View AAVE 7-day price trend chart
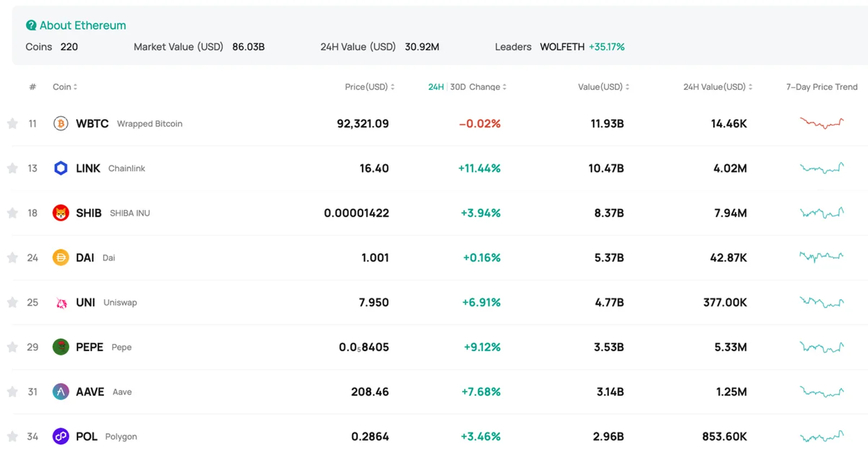Viewport: 868px width, 458px height. 821,391
